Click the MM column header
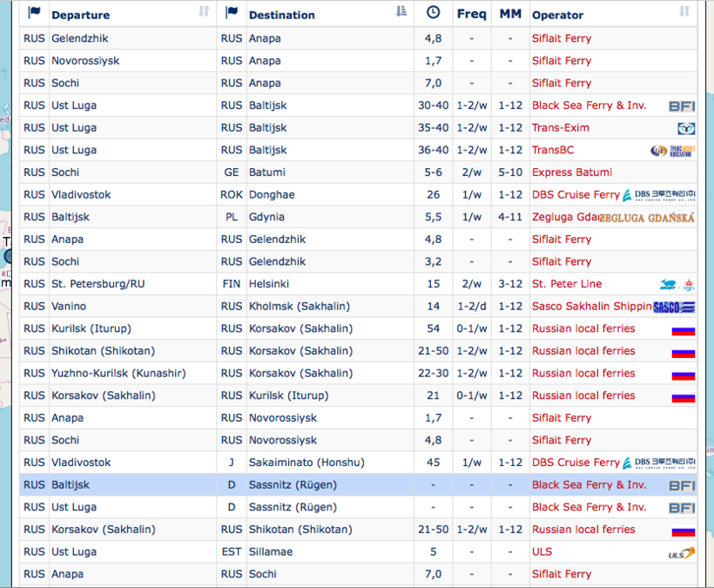This screenshot has width=714, height=588. [x=510, y=14]
